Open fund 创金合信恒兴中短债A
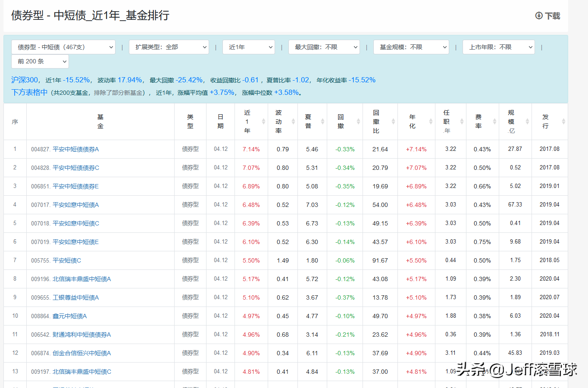This screenshot has height=388, width=588. (82, 353)
